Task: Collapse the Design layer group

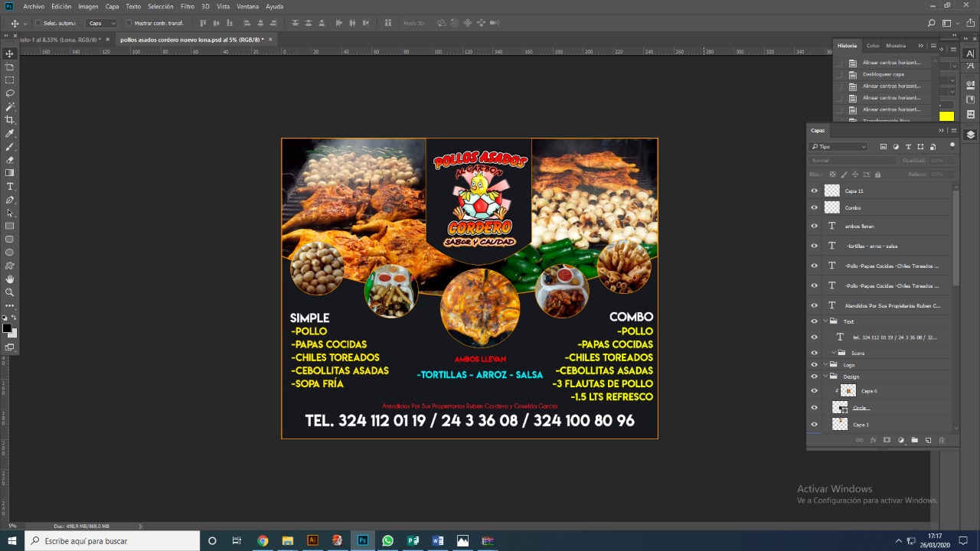Action: tap(825, 377)
